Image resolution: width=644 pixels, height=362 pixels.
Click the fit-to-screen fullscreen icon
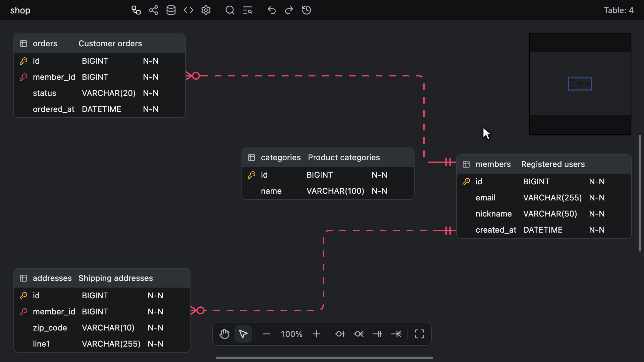pos(420,334)
